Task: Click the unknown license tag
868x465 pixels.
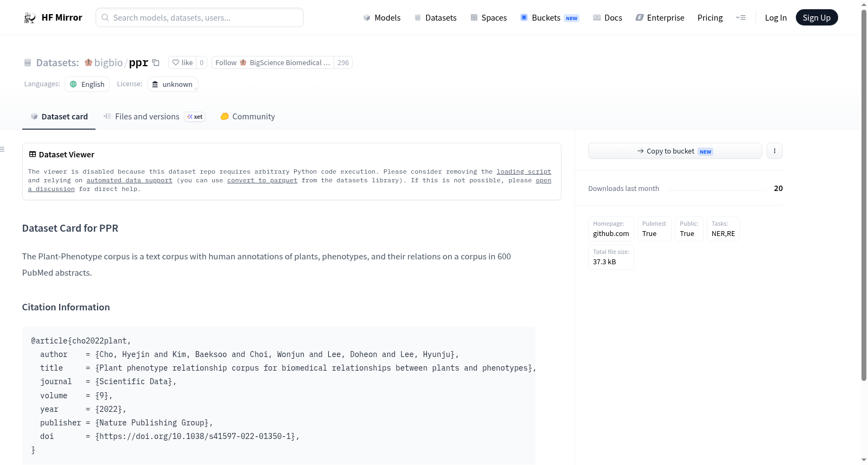Action: click(x=173, y=84)
